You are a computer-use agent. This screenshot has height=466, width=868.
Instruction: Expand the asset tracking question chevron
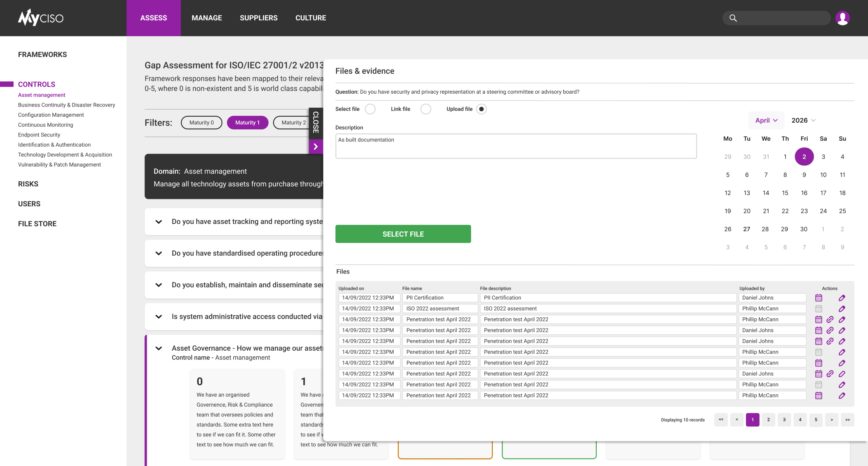click(x=158, y=222)
